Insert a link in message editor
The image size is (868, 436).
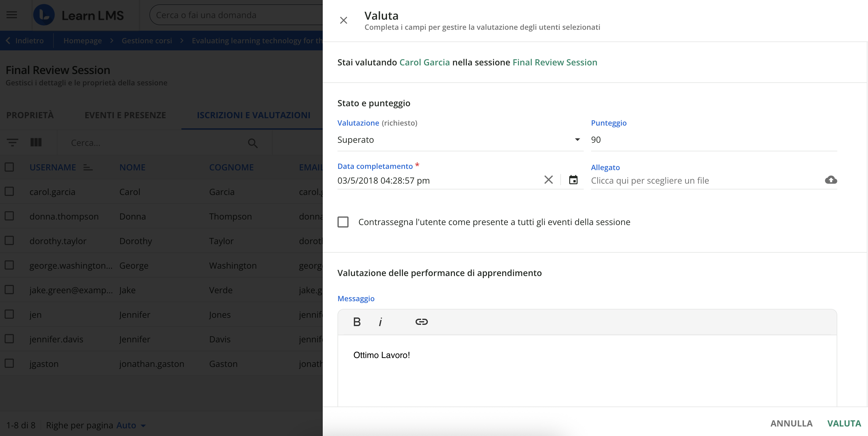[421, 322]
